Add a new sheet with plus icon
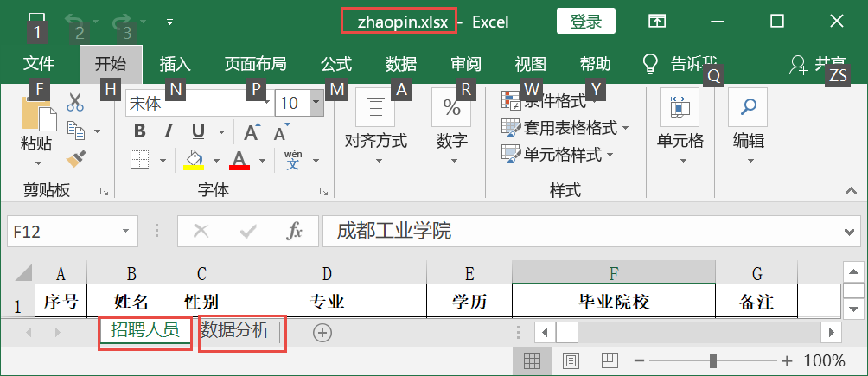The width and height of the screenshot is (868, 376). tap(322, 333)
